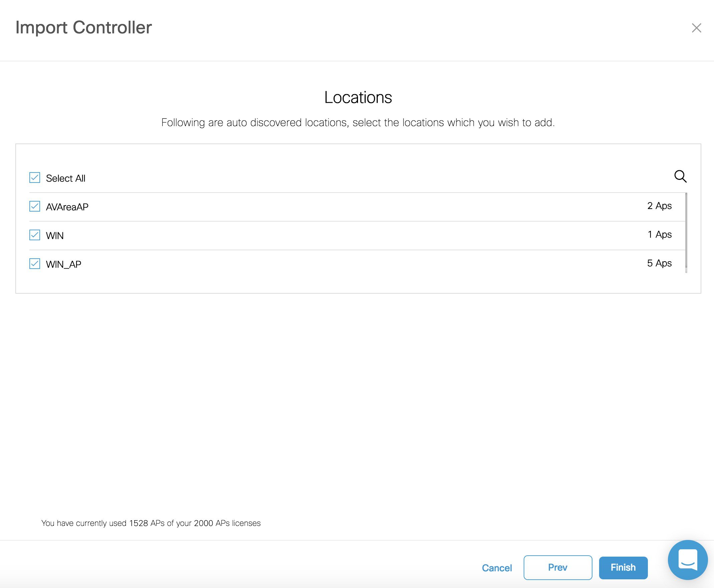Viewport: 714px width, 588px height.
Task: Click the Locations heading
Action: pyautogui.click(x=358, y=97)
